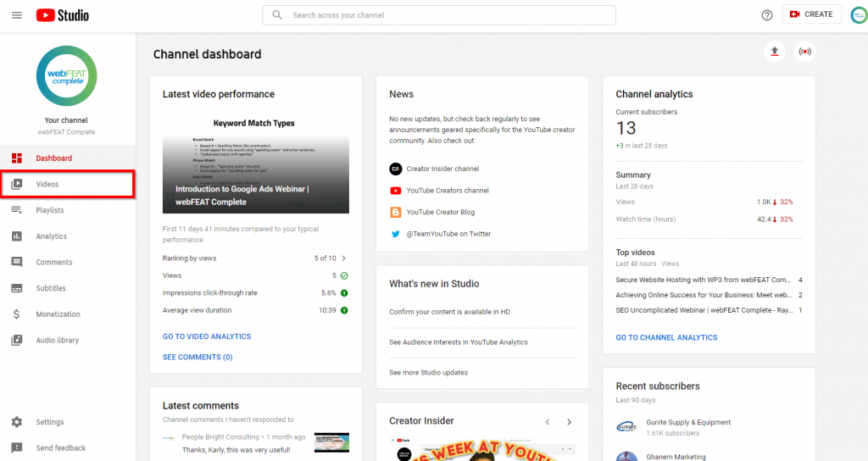Click the average view duration arrow icon

click(344, 310)
